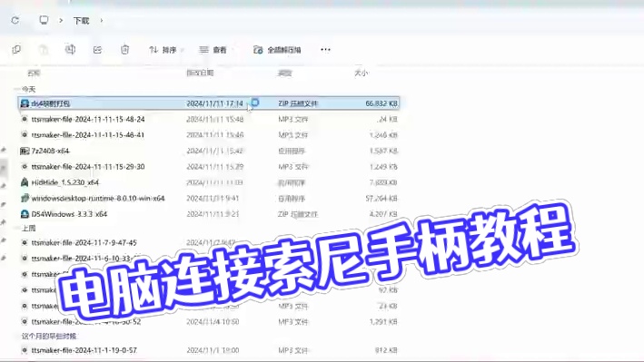
Task: Select file ttsmaker-file-2024-11-11-15-29-30
Action: [x=88, y=167]
